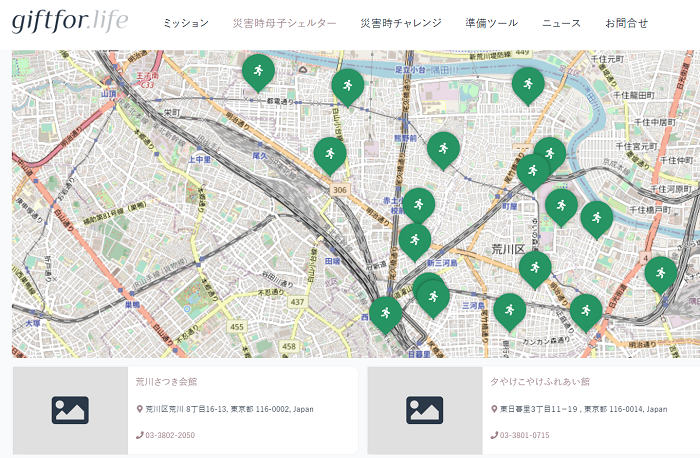
Task: Click the image placeholder for 荒川さつき会館
Action: [70, 410]
